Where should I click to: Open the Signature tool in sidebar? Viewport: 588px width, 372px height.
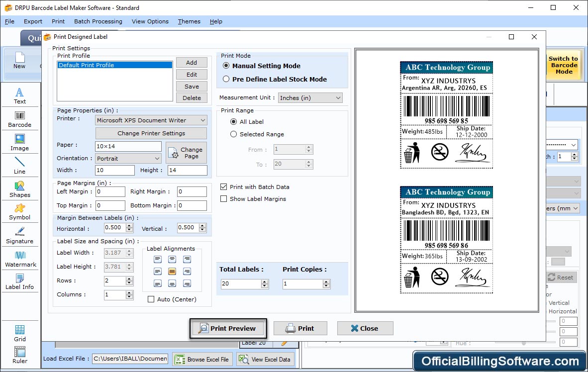19,236
